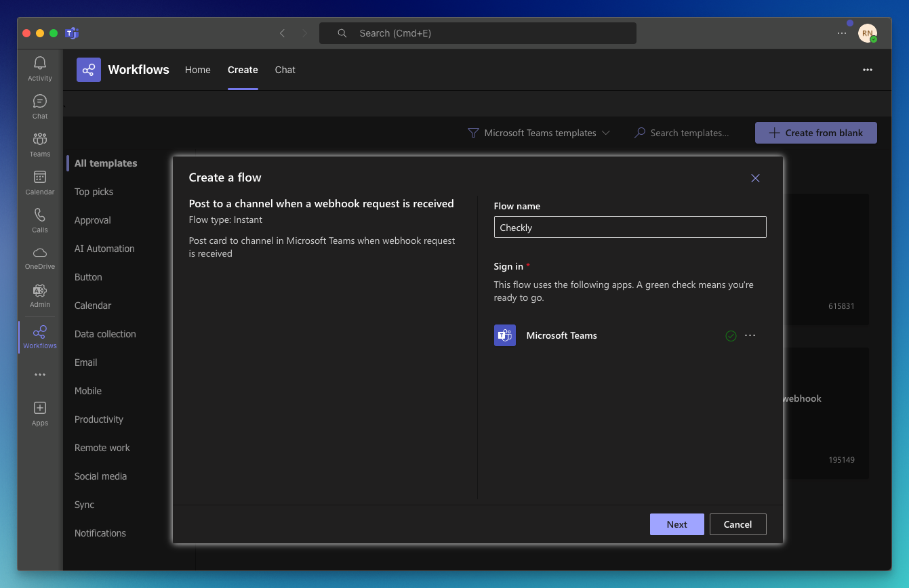Open the Calls app
Viewport: 909px width, 588px height.
pos(39,219)
